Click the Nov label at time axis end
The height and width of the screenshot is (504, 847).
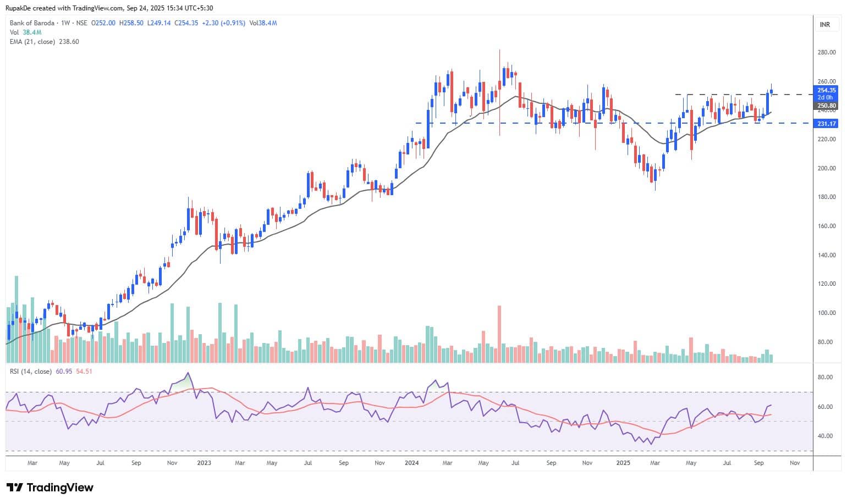coord(794,463)
